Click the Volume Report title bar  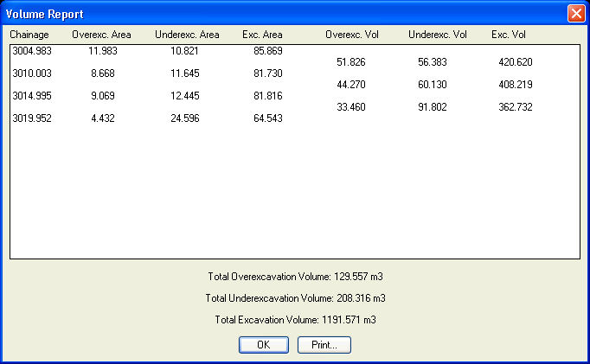pos(260,14)
